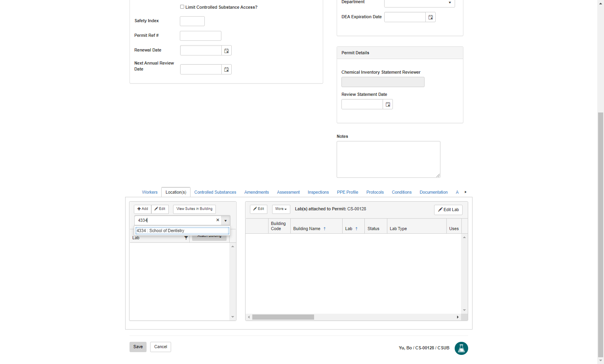Click the labs grid horizontal scrollbar thumb
Image resolution: width=604 pixels, height=364 pixels.
[x=283, y=317]
